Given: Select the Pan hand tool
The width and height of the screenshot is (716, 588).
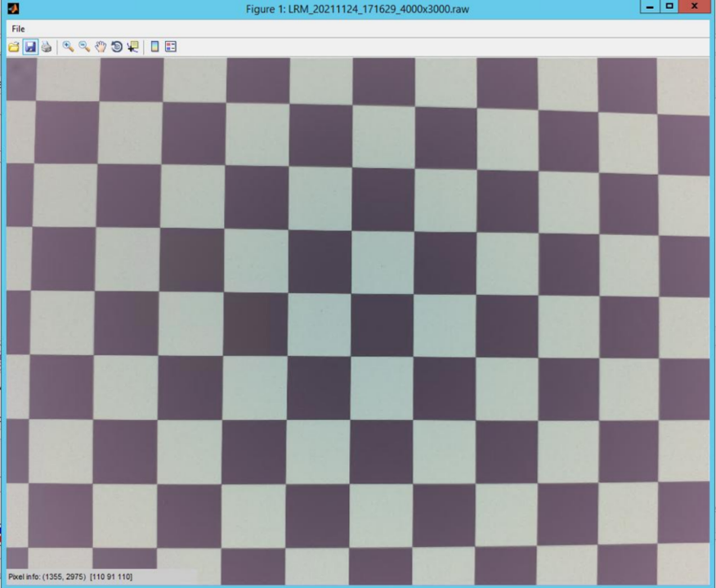Looking at the screenshot, I should point(101,47).
